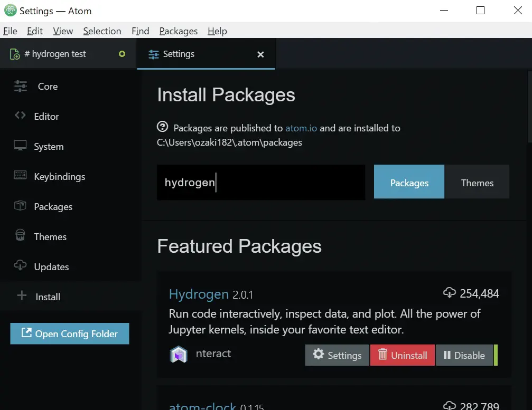
Task: Click the System monitor icon
Action: (x=20, y=146)
